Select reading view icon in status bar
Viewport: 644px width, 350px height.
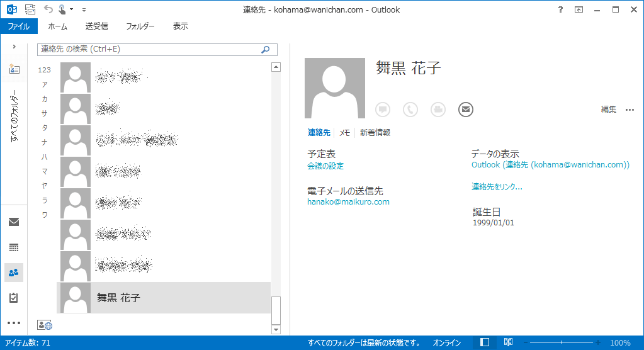pyautogui.click(x=508, y=342)
